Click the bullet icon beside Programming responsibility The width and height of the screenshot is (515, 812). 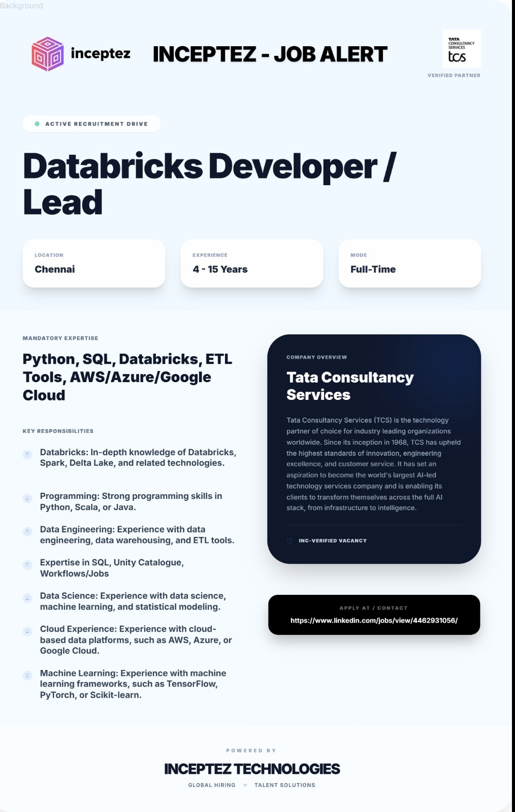click(28, 498)
